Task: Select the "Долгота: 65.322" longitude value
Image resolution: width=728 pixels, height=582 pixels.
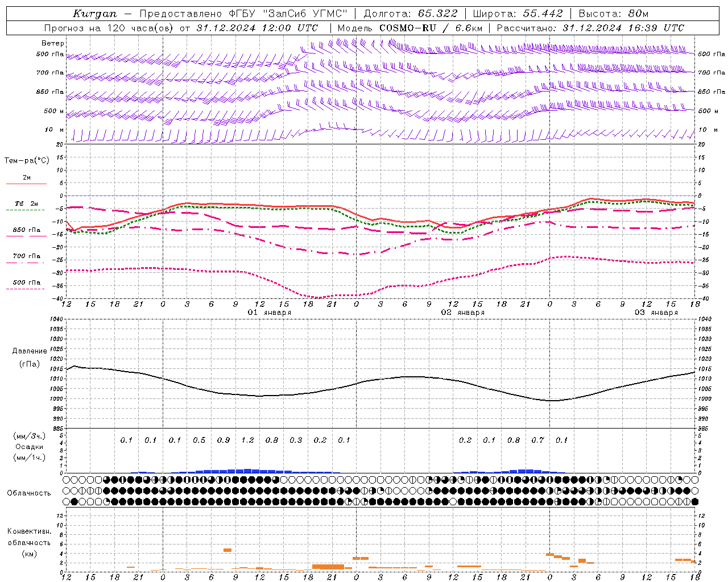Action: 411,14
